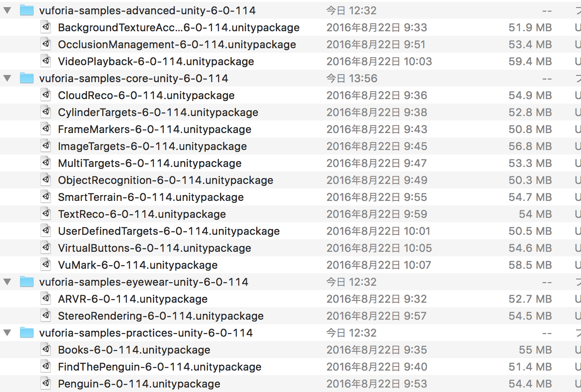Collapse the vuforia-samples-practices-unity-6-0-114 folder triangle

[7, 333]
